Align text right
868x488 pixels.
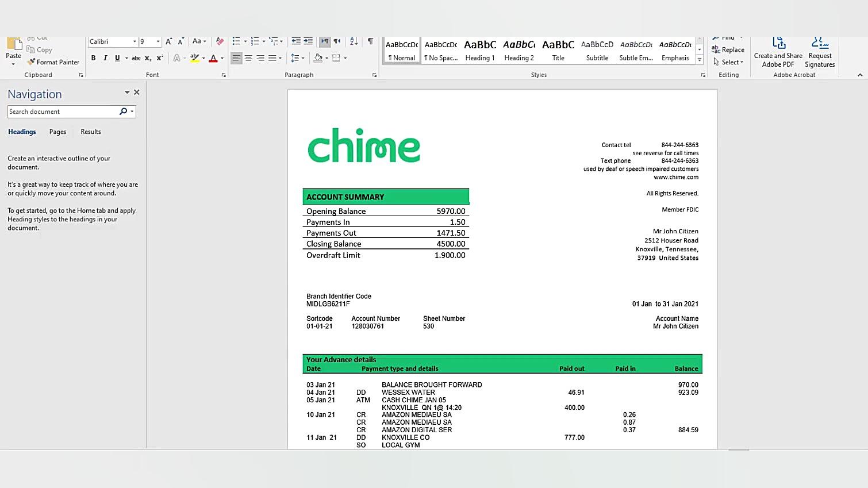pyautogui.click(x=260, y=58)
